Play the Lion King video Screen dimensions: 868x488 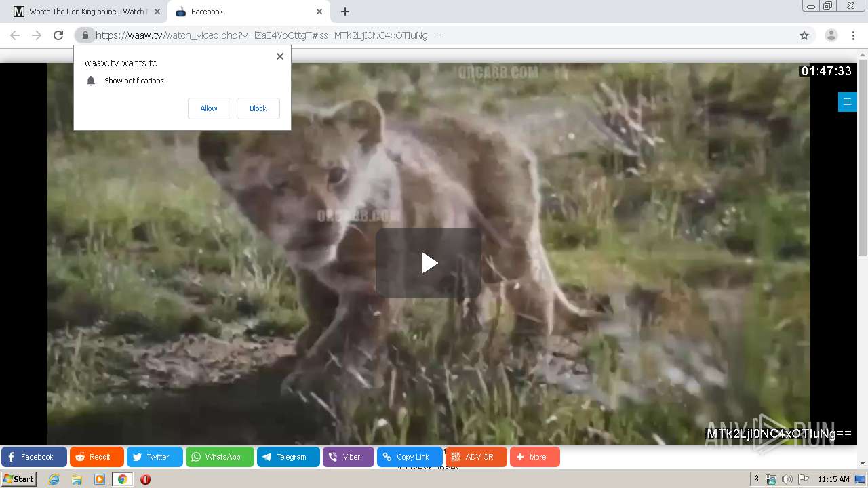429,263
